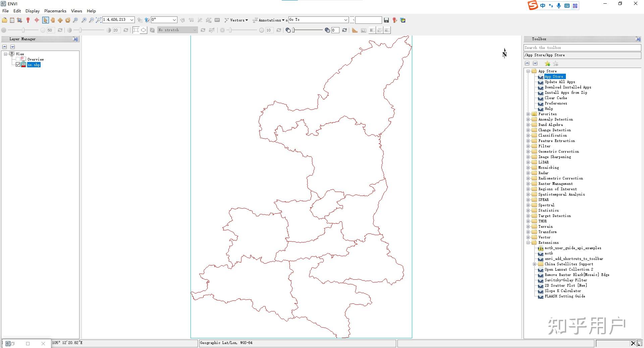Click the floppy disk save icon
The image size is (644, 348).
386,20
